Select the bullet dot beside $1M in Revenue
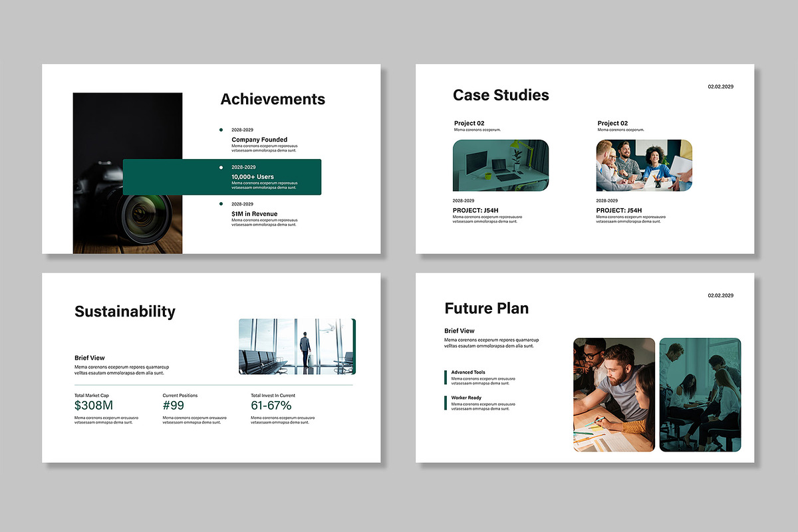 point(221,203)
